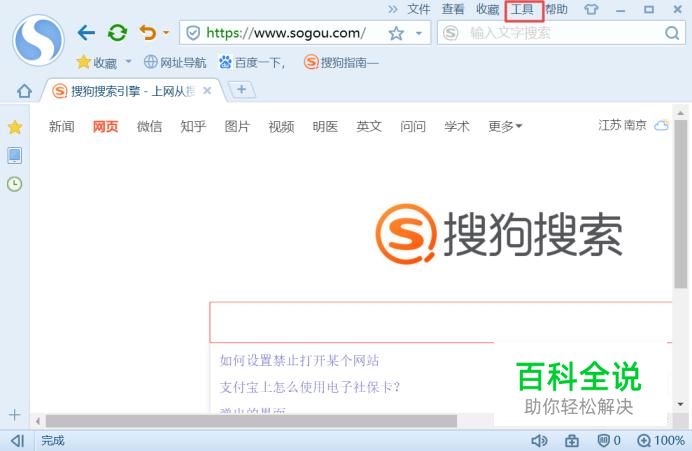Click the Sogou search engine S icon

(451, 33)
